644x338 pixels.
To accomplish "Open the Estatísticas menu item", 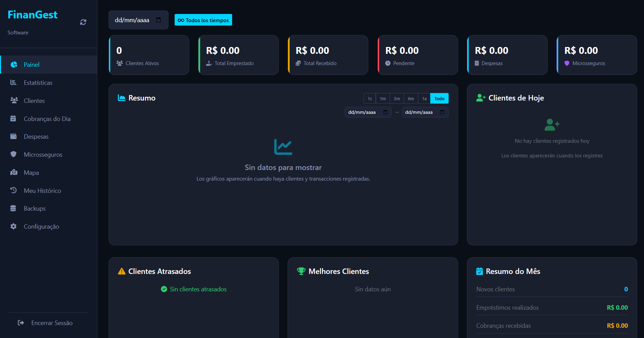I will pos(49,83).
